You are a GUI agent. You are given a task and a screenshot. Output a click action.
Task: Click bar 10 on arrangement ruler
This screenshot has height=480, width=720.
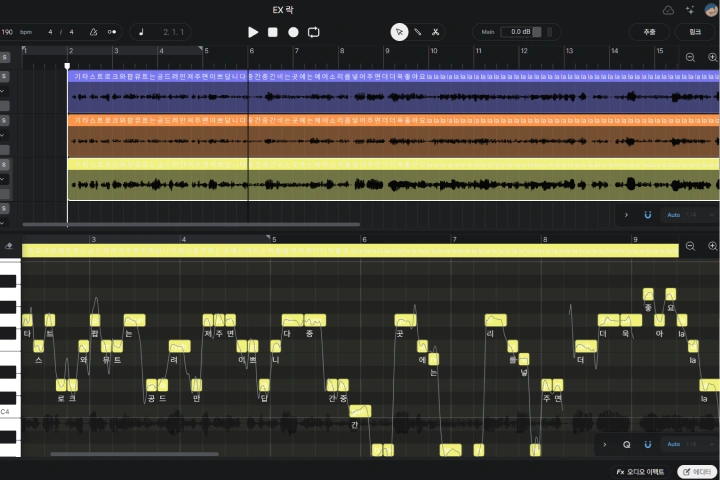(434, 51)
